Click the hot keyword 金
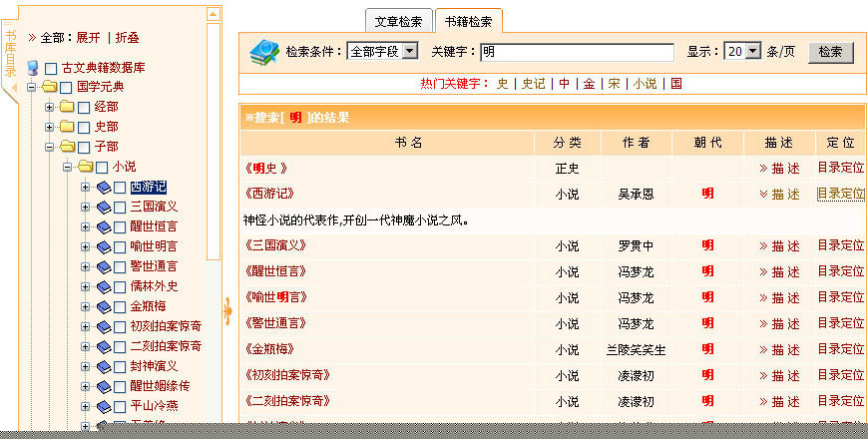Screen dimensions: 868x439 coord(589,84)
